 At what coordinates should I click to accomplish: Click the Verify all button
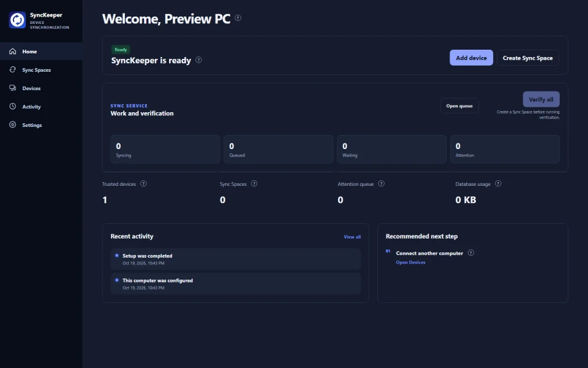pyautogui.click(x=541, y=99)
